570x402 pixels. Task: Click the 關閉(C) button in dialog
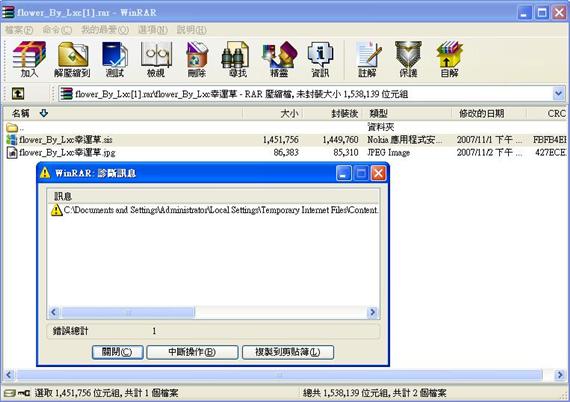click(117, 352)
